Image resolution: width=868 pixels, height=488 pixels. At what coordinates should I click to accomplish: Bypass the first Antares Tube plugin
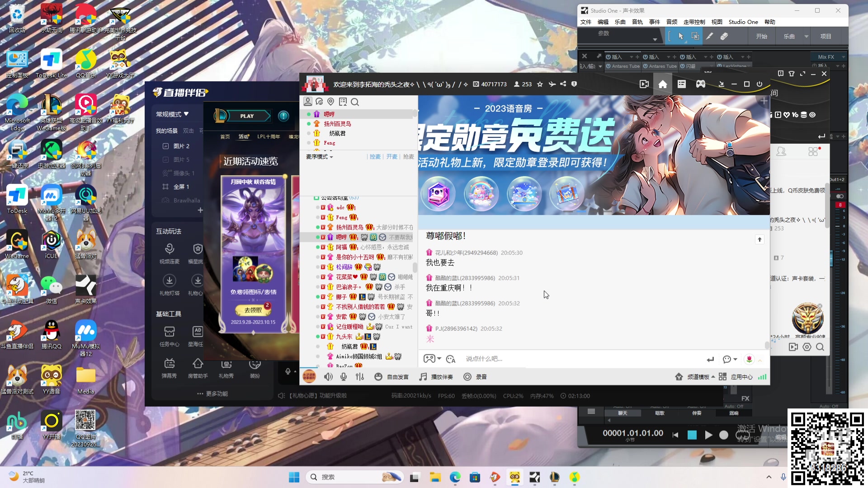click(x=608, y=66)
